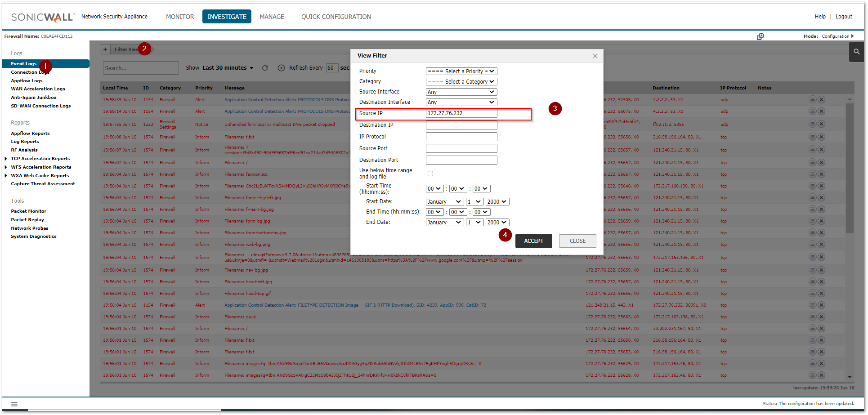The width and height of the screenshot is (868, 415).
Task: Click the Source IP input field
Action: pos(461,113)
